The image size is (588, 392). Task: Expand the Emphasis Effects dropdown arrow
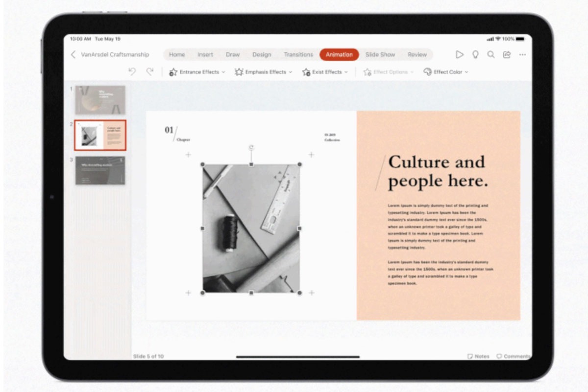290,72
